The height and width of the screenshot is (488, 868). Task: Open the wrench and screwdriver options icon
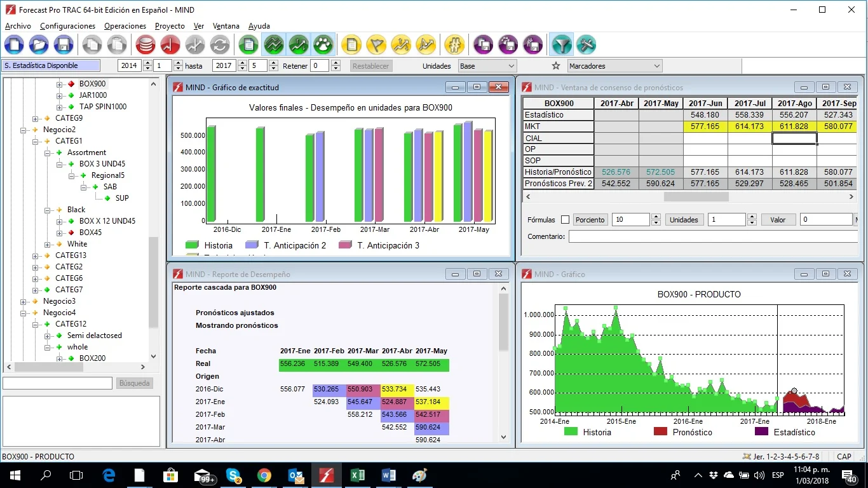tap(586, 44)
